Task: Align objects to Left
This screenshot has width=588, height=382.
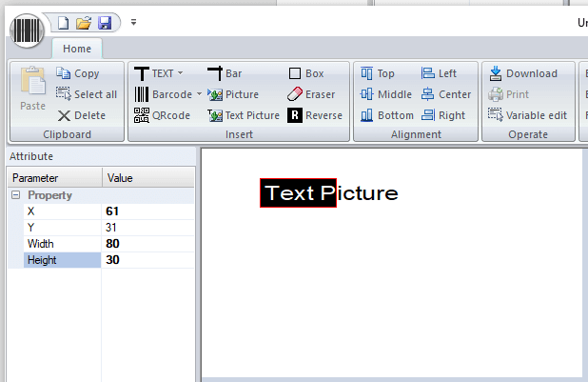Action: [439, 73]
